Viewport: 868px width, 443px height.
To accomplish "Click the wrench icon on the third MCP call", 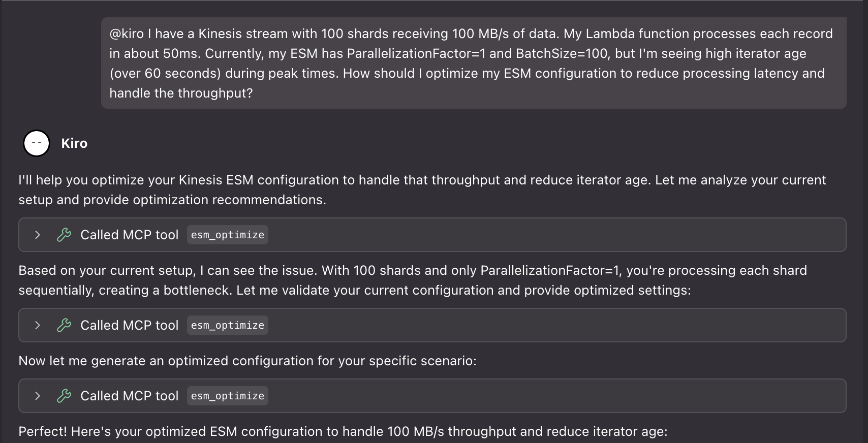I will tap(64, 396).
